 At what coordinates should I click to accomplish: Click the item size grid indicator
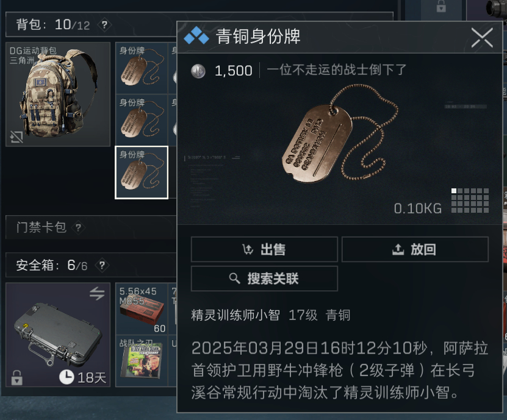[470, 201]
